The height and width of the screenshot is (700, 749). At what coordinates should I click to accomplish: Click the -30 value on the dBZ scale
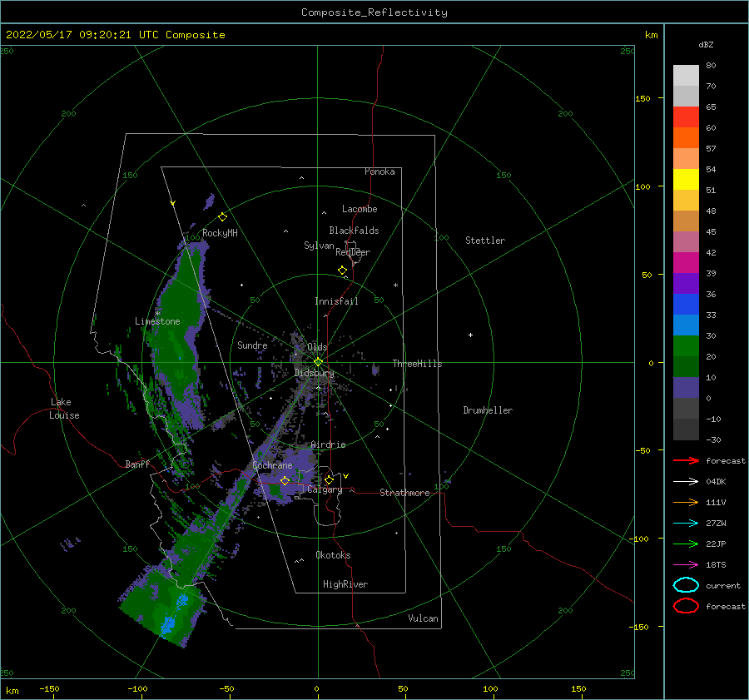point(713,439)
